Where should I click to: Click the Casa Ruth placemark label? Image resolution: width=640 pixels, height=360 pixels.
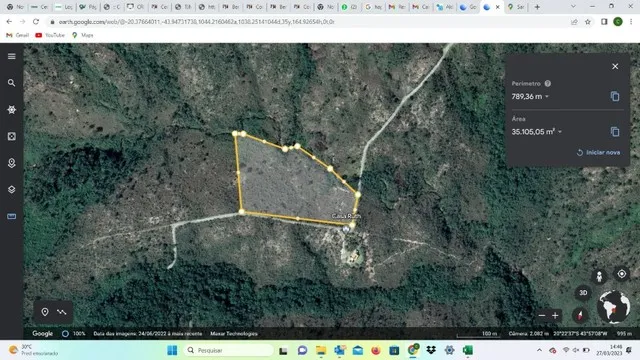coord(346,216)
